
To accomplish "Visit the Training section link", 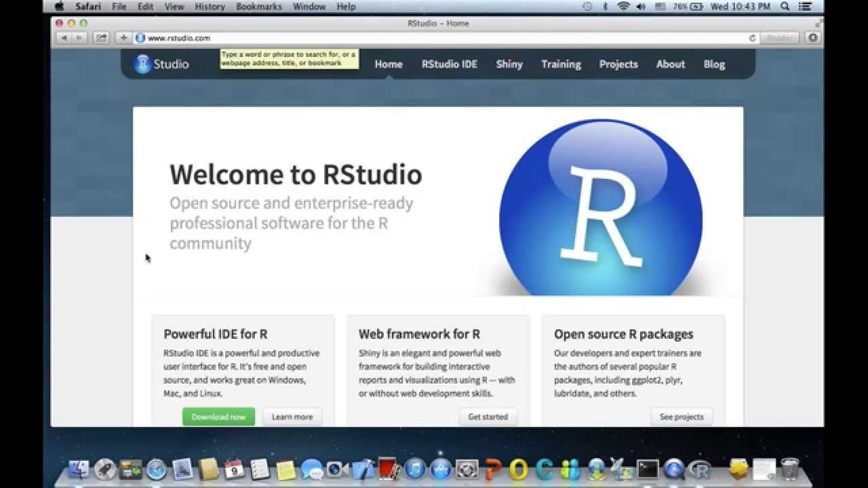I will pyautogui.click(x=561, y=64).
